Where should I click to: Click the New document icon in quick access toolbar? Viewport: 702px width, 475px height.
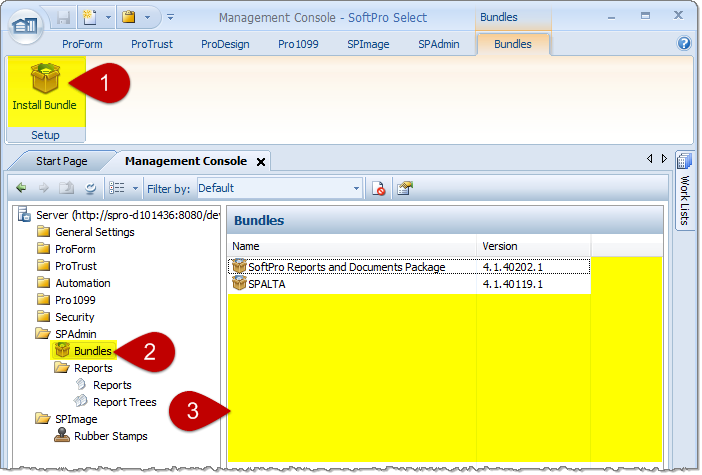90,18
